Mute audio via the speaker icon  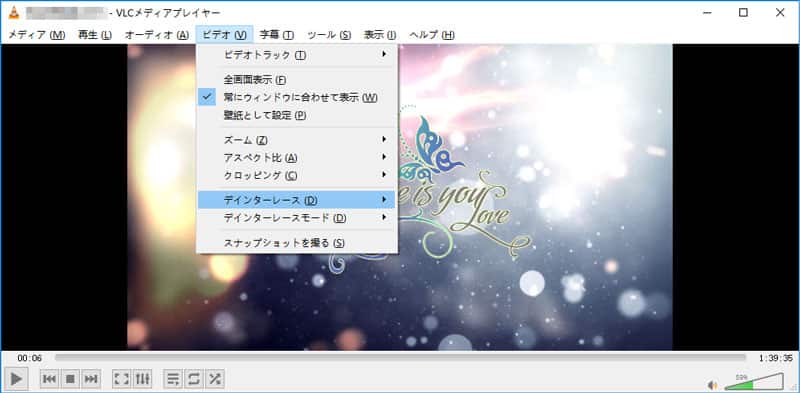tap(713, 385)
